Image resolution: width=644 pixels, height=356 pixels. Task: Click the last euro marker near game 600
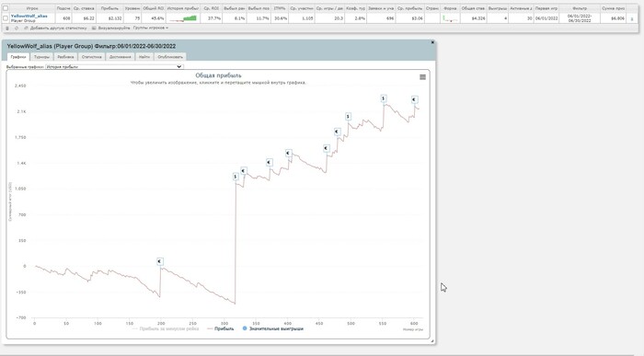point(414,99)
